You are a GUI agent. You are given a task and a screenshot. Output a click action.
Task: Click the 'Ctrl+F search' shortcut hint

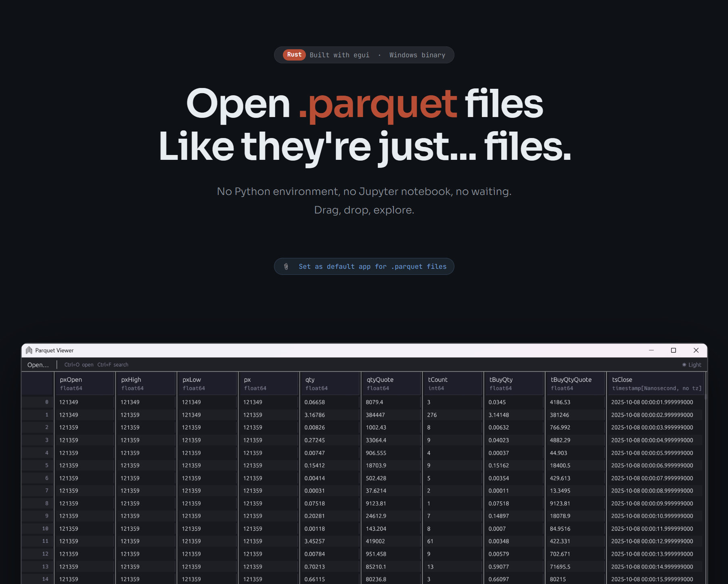coord(113,365)
